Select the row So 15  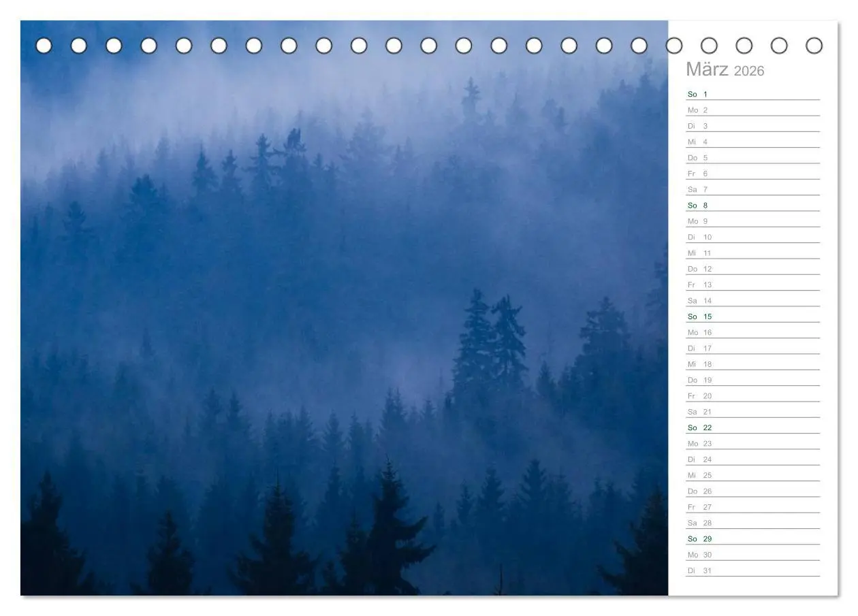pos(752,317)
